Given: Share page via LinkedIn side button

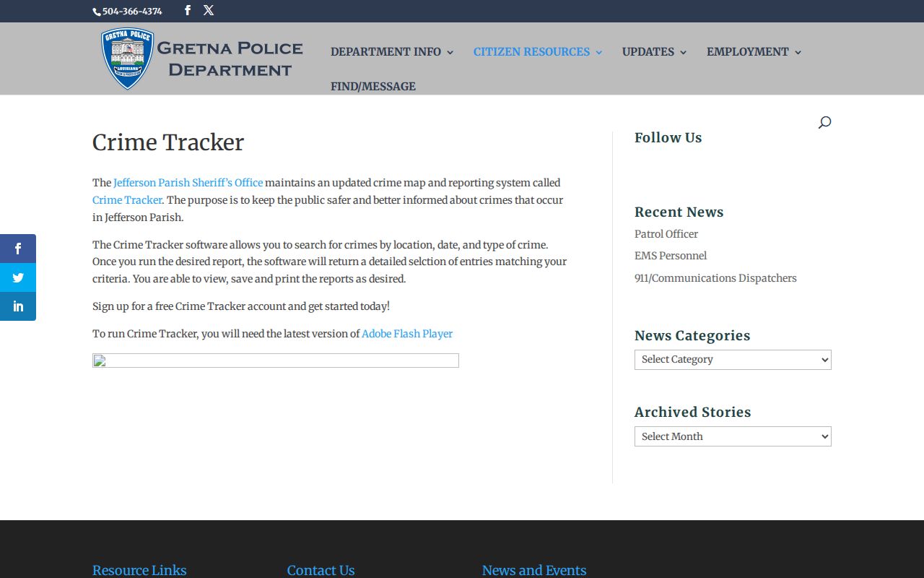Looking at the screenshot, I should point(18,306).
